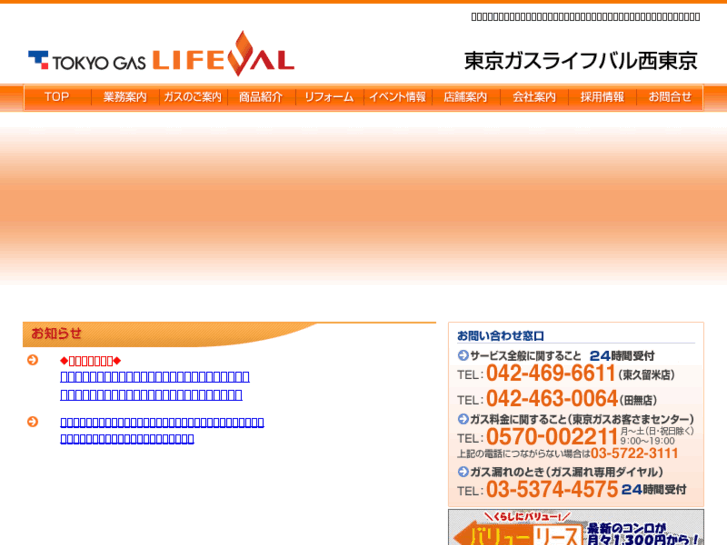Click phone number 042-469-6611
This screenshot has width=727, height=545.
tap(551, 373)
